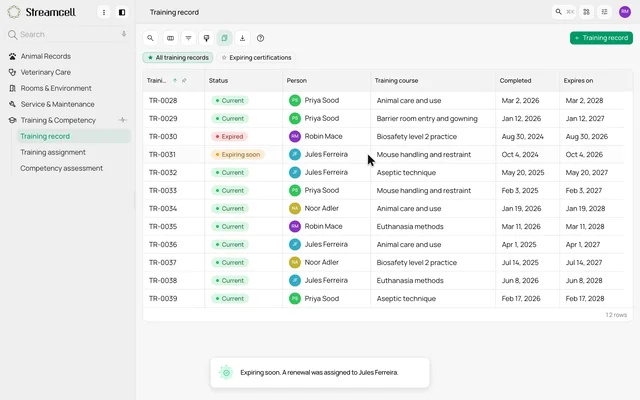
Task: Click the Noor Adler avatar in TR-0034 row
Action: coord(295,208)
